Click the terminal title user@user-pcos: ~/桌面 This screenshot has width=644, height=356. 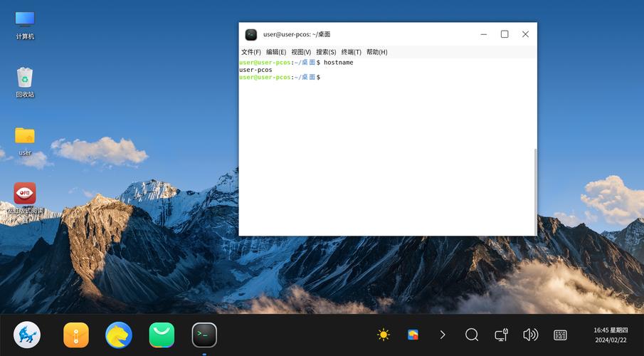click(297, 34)
